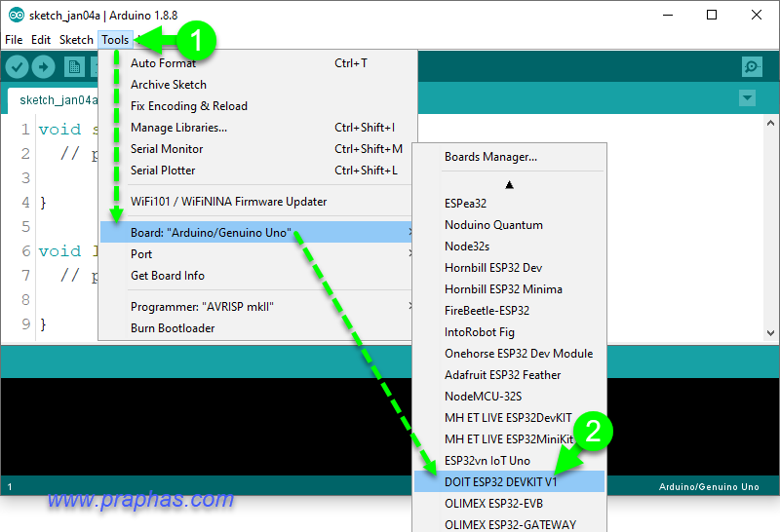Select MH ET LIVE ESP32MiniKit board
The image size is (780, 532).
(509, 439)
